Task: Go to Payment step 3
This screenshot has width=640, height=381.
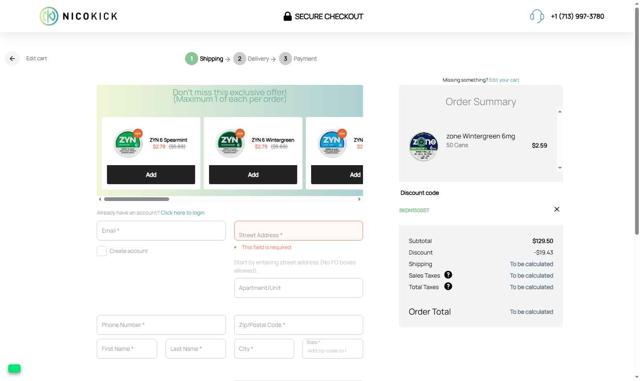Action: tap(298, 59)
